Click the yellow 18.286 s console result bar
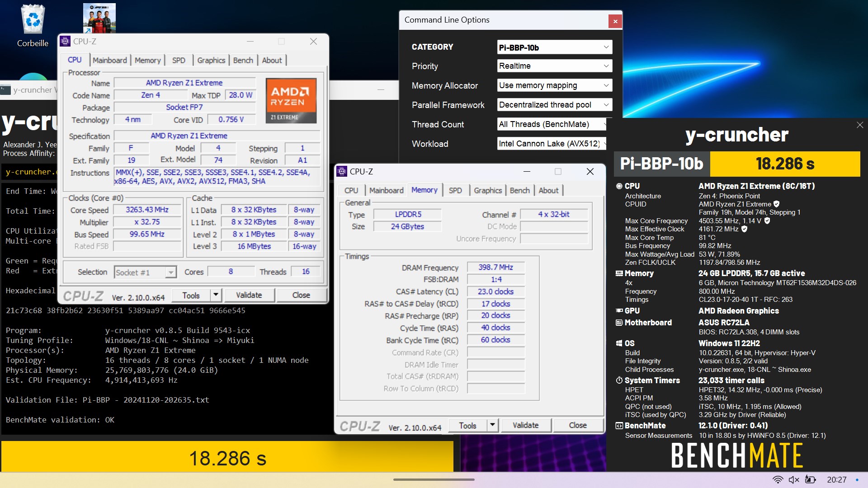The image size is (868, 488). coord(227,458)
